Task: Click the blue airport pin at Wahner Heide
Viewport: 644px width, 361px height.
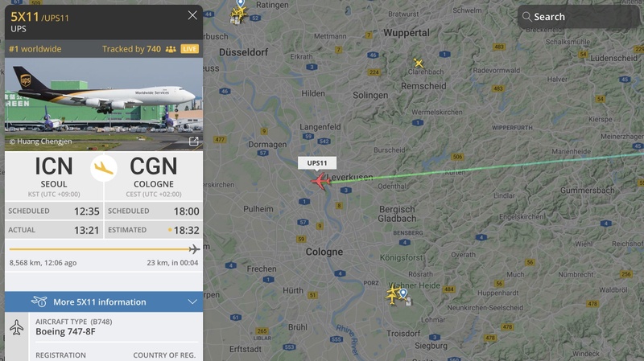Action: (x=404, y=293)
